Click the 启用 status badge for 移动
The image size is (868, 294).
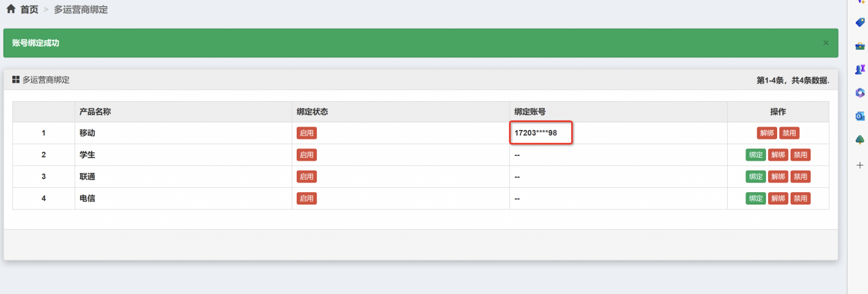pyautogui.click(x=306, y=133)
